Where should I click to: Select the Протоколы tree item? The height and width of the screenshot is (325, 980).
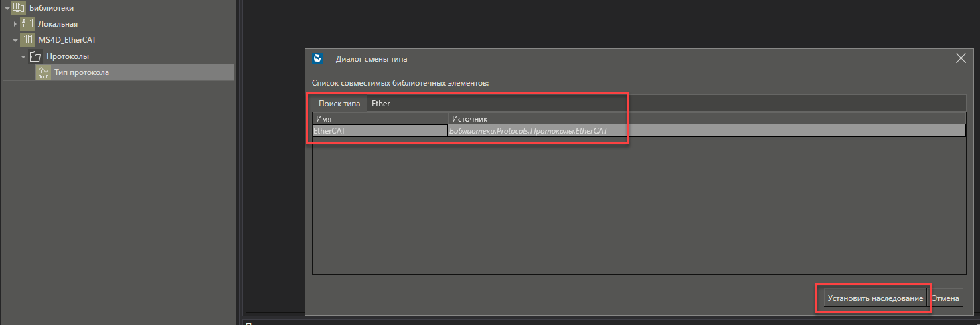pos(68,56)
